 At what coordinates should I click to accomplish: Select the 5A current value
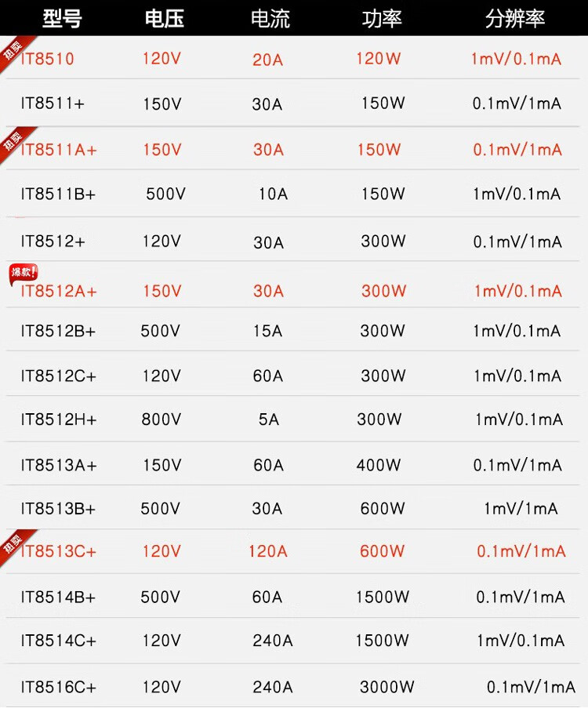point(268,420)
